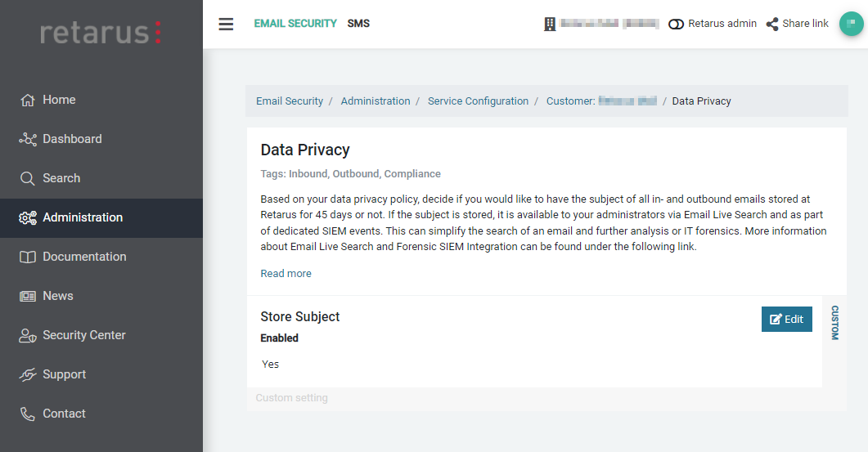Select the EMAIL SECURITY tab

tap(295, 24)
